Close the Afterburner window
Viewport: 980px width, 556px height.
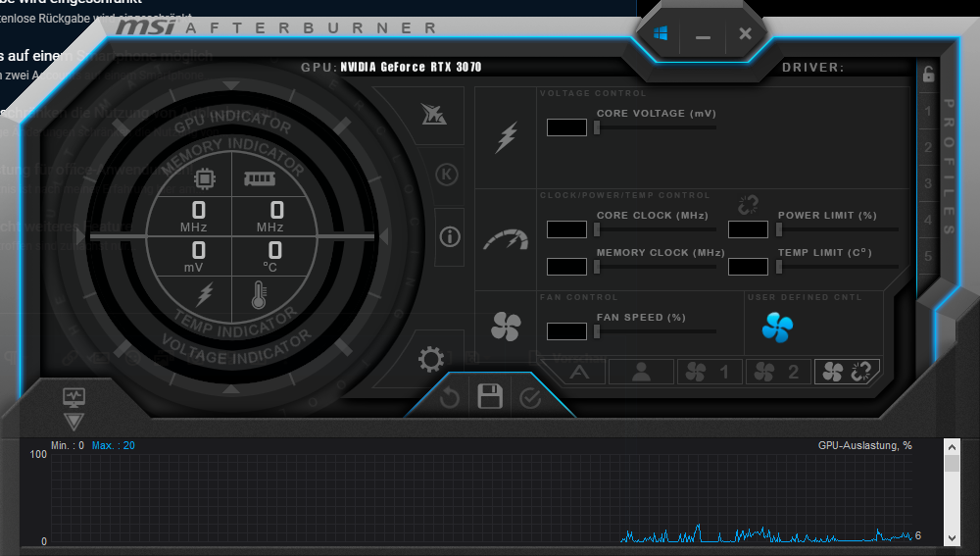(745, 33)
